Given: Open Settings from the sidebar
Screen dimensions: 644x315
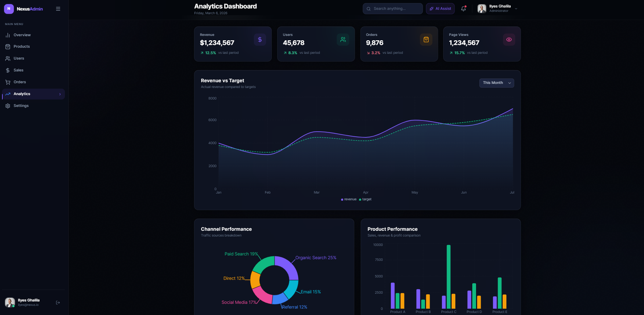Looking at the screenshot, I should pyautogui.click(x=21, y=106).
